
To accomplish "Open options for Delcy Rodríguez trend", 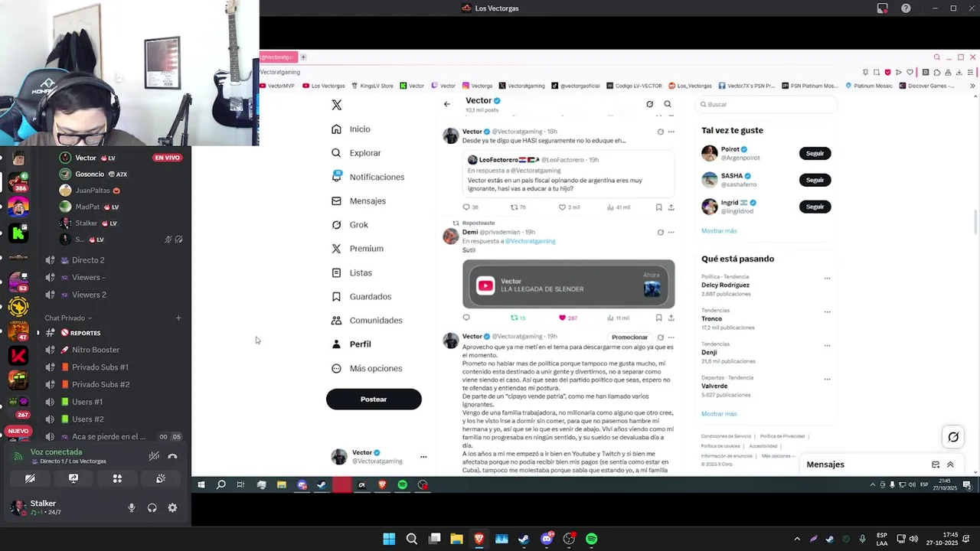I will (x=827, y=279).
